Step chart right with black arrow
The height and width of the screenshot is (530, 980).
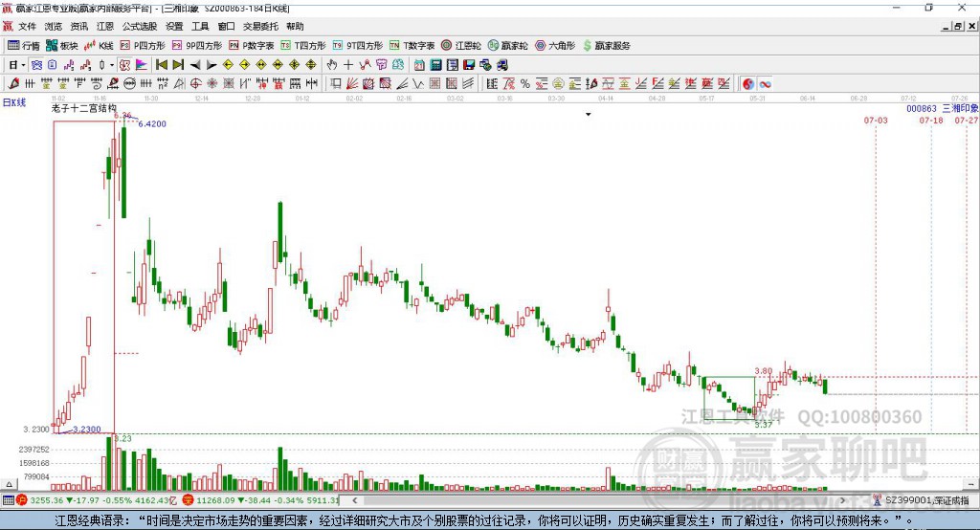212,65
